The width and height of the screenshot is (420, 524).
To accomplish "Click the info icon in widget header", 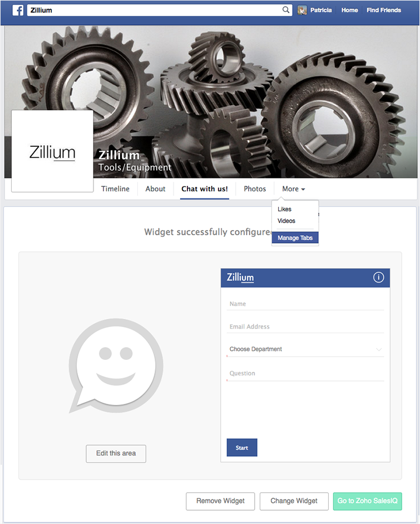I will pyautogui.click(x=378, y=277).
